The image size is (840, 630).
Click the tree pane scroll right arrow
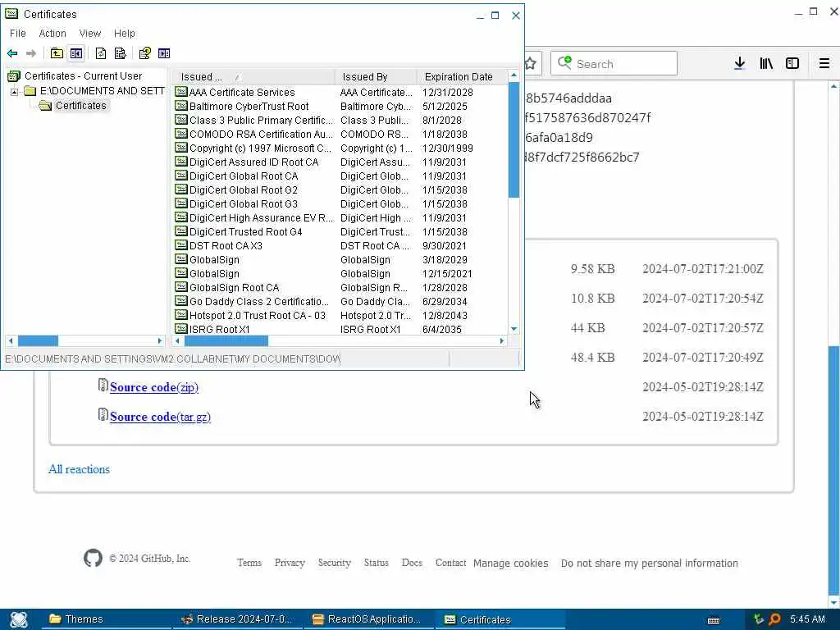[x=159, y=340]
